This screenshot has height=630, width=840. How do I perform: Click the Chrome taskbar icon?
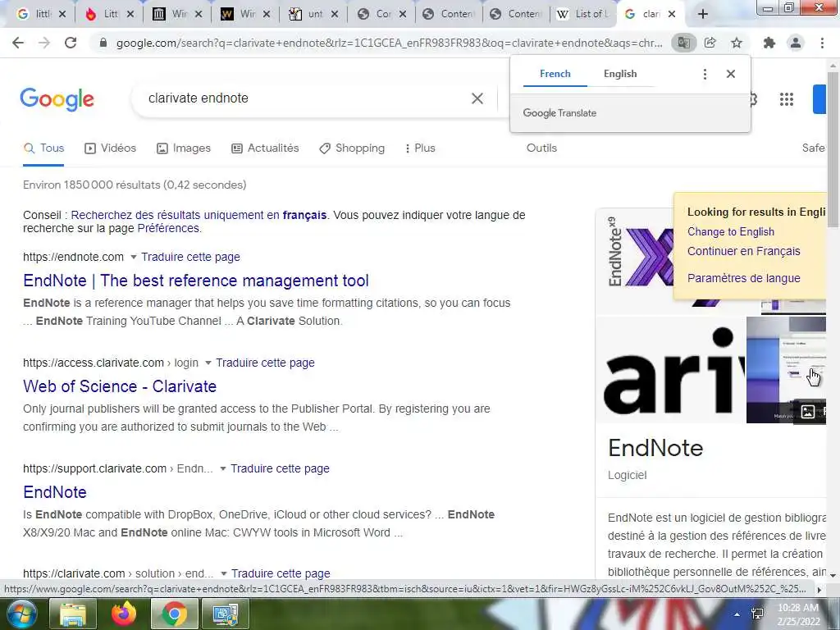point(174,614)
